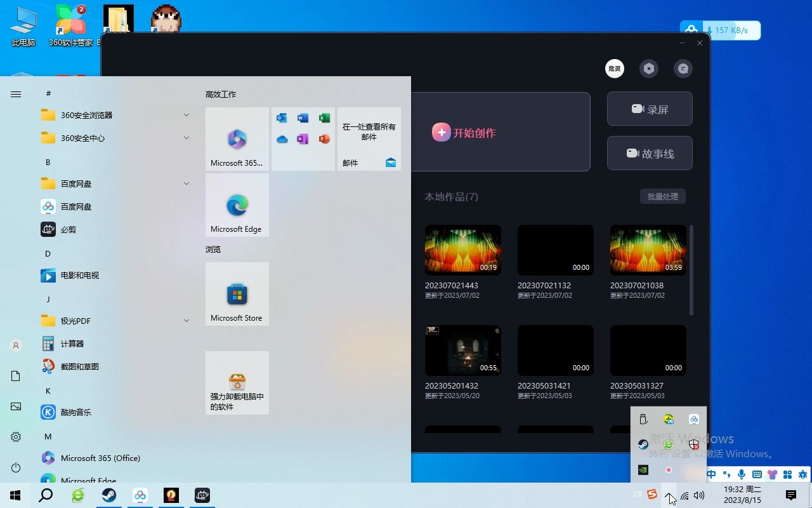This screenshot has width=812, height=508.
Task: Launch 酷狗音乐 from the Start menu
Action: [x=114, y=412]
